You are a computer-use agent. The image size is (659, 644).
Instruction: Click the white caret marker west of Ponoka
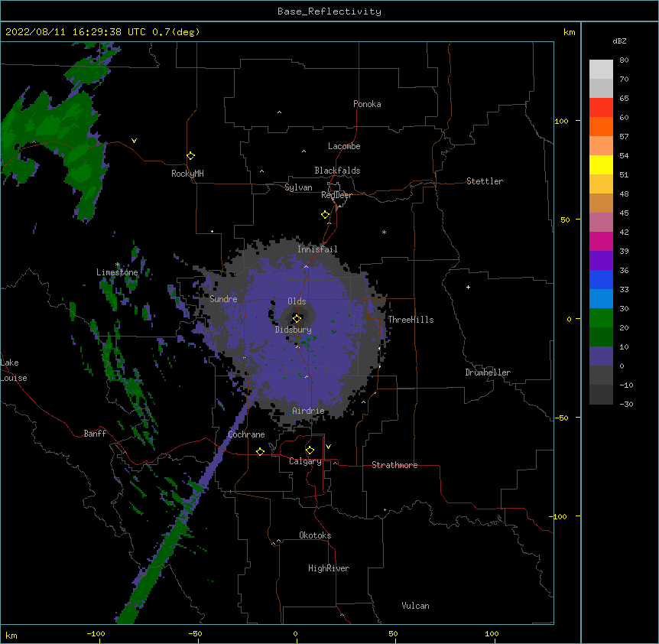pos(280,112)
